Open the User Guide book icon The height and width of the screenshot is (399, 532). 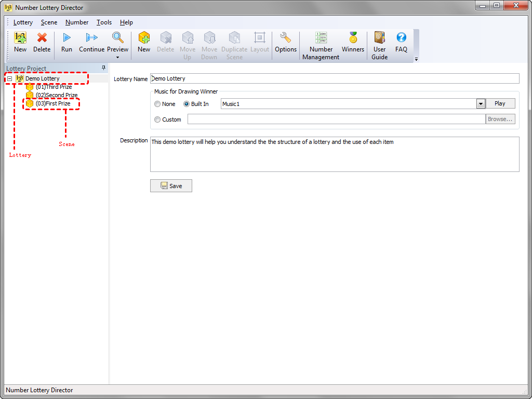[x=379, y=38]
